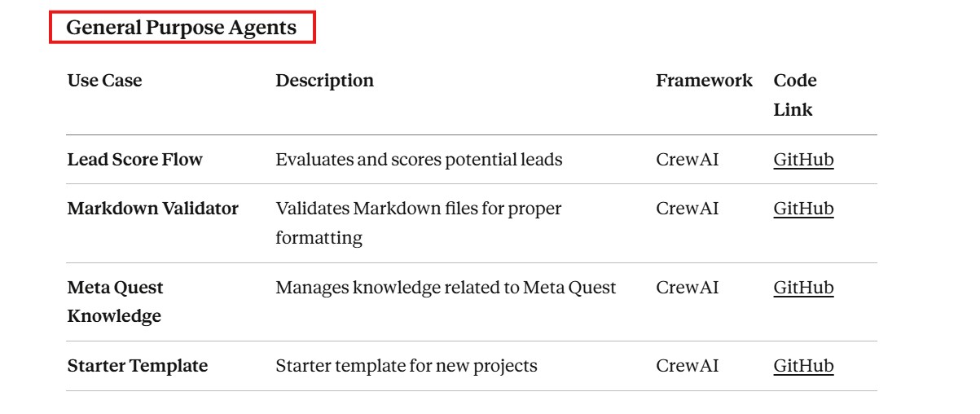Select the Lead Score Flow row title
Viewport: 980px width, 414px height.
[134, 160]
